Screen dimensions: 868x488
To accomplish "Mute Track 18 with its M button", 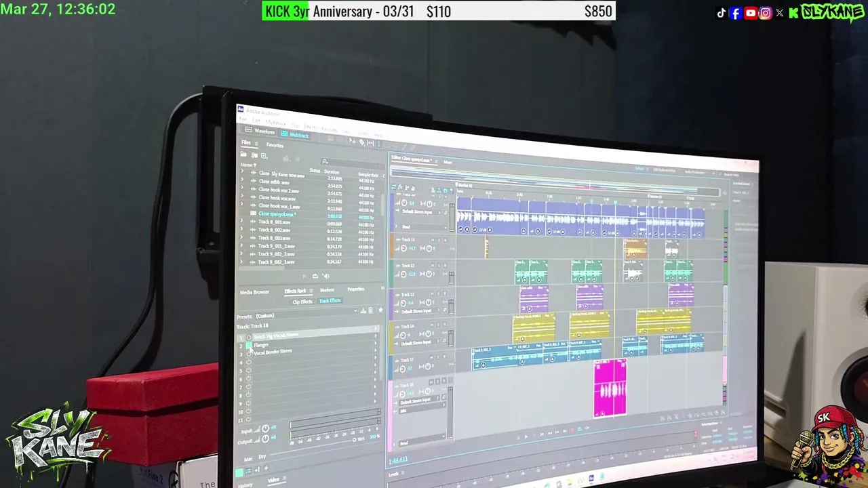I will [431, 382].
